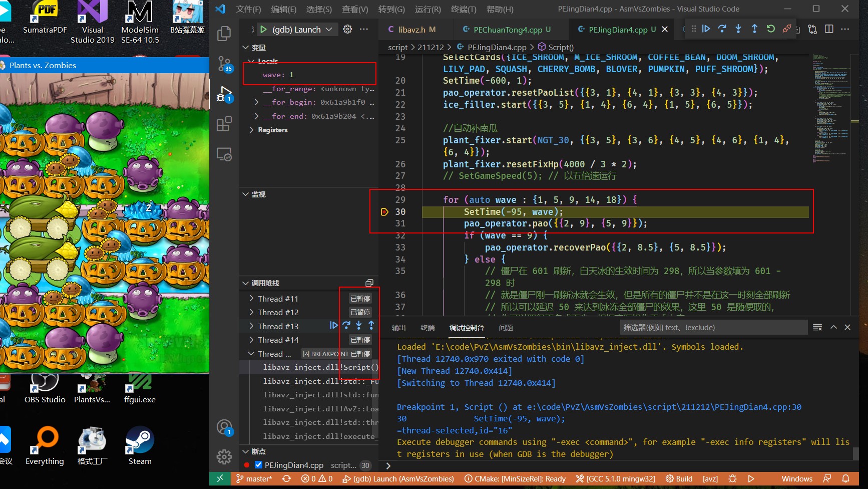This screenshot has height=489, width=868.
Task: Synchronize changes icon in status bar
Action: (x=286, y=479)
